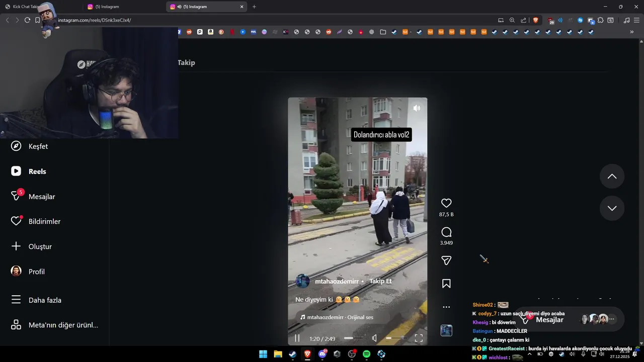Toggle the player volume speaker icon

(x=374, y=338)
